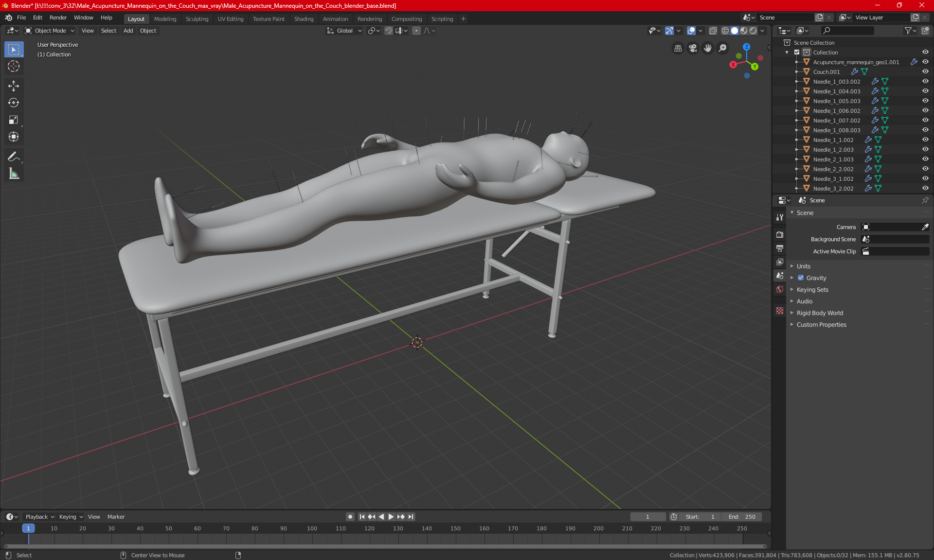934x560 pixels.
Task: Click the pan view hand icon
Action: pyautogui.click(x=708, y=48)
